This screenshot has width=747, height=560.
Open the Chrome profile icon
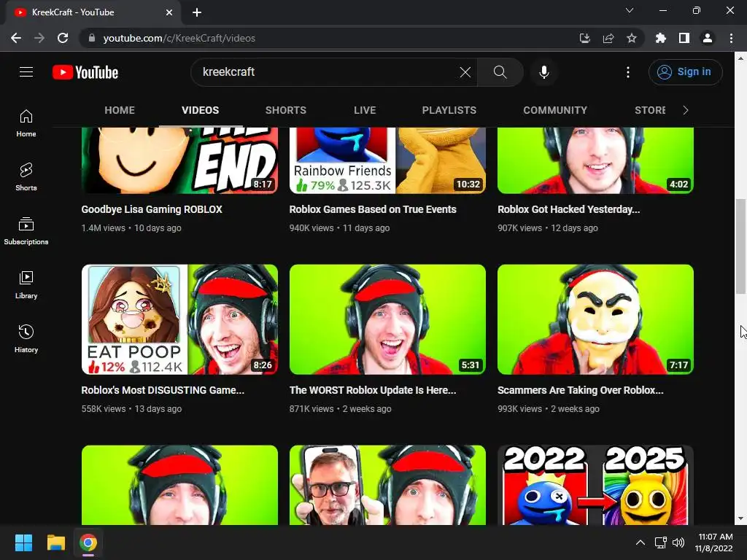coord(708,38)
